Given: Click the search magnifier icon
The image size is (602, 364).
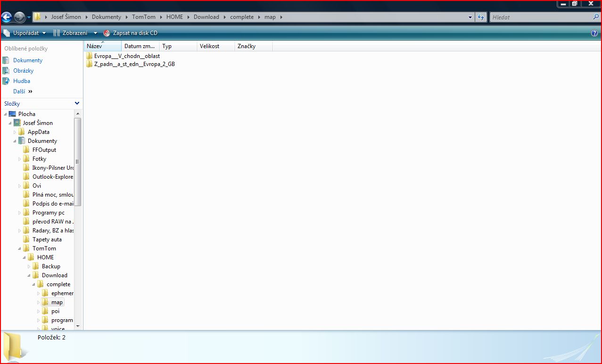Looking at the screenshot, I should (596, 17).
